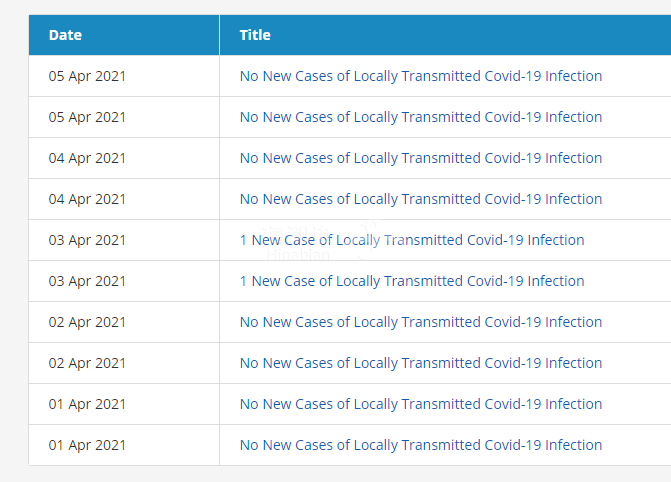
Task: Open the second 05 Apr 2021 article link
Action: click(x=420, y=117)
